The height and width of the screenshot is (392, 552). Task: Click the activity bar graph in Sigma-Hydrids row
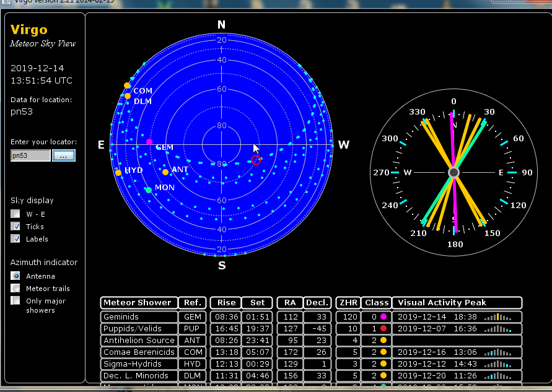point(497,364)
